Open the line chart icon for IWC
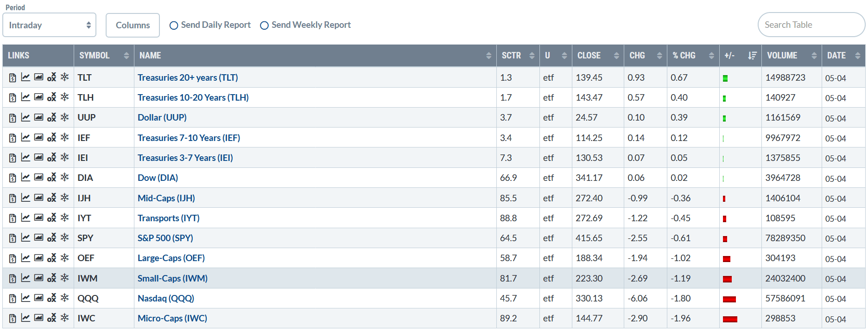Screen dimensions: 868x333 point(25,318)
